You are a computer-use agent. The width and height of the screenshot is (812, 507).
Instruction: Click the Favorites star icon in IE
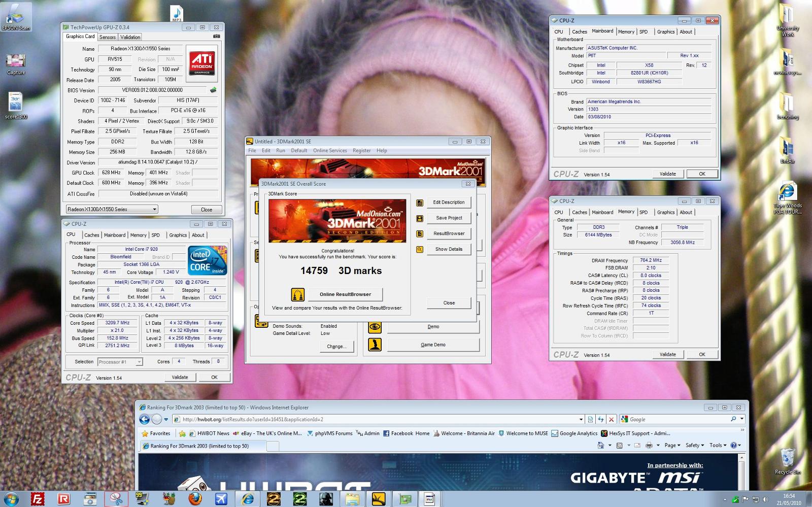click(x=145, y=433)
